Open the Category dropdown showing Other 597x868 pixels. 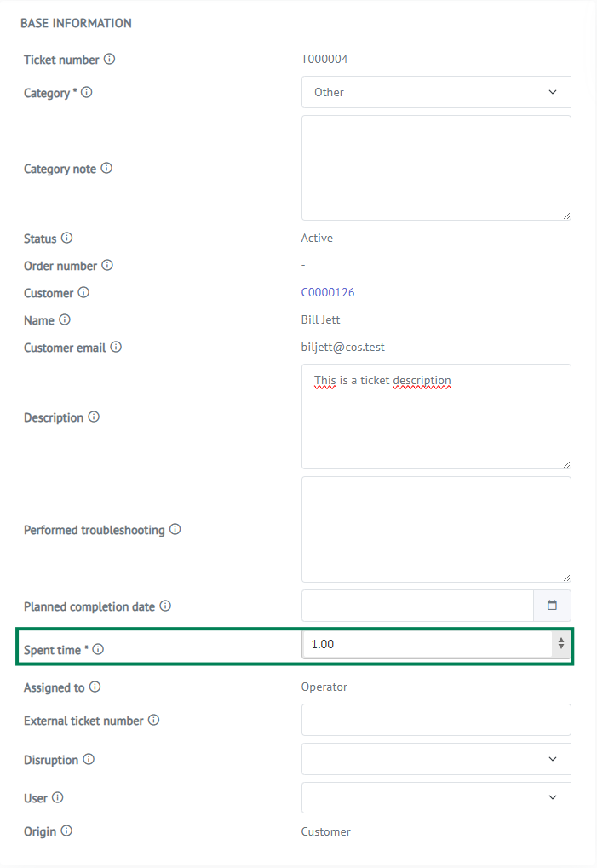tap(436, 92)
